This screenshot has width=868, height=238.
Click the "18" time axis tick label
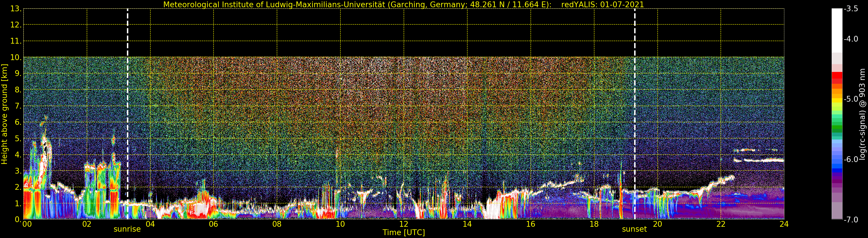coord(594,224)
